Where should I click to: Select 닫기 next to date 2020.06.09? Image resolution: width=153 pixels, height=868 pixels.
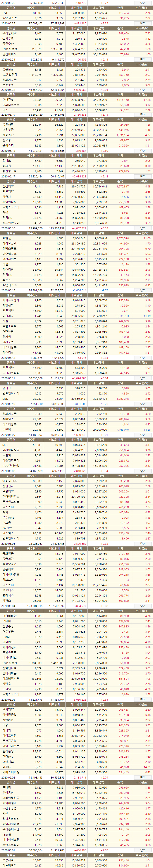(143, 435)
